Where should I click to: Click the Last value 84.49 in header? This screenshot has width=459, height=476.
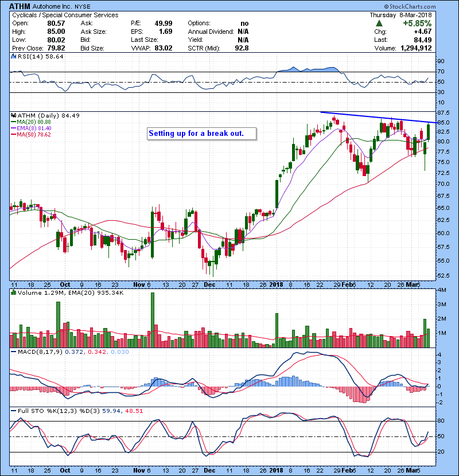point(422,40)
